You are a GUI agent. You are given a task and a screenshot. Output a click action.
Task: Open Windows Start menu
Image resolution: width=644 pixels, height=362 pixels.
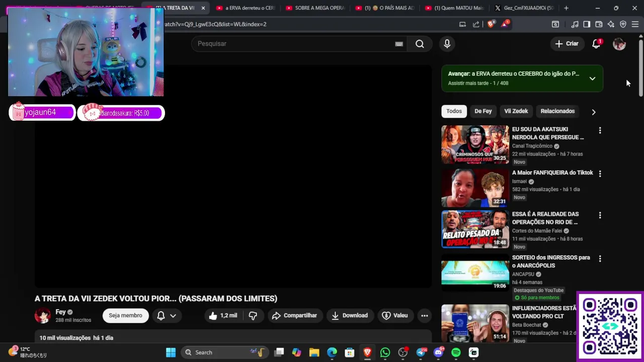[171, 352]
